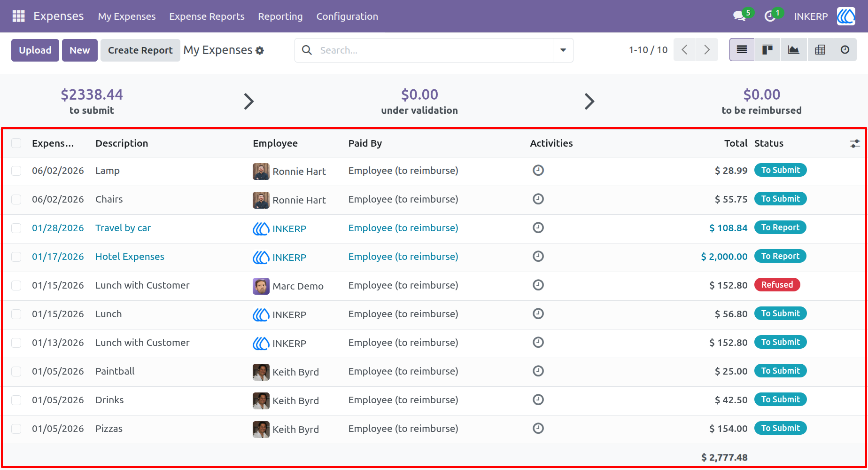Click the Refused status badge

777,285
